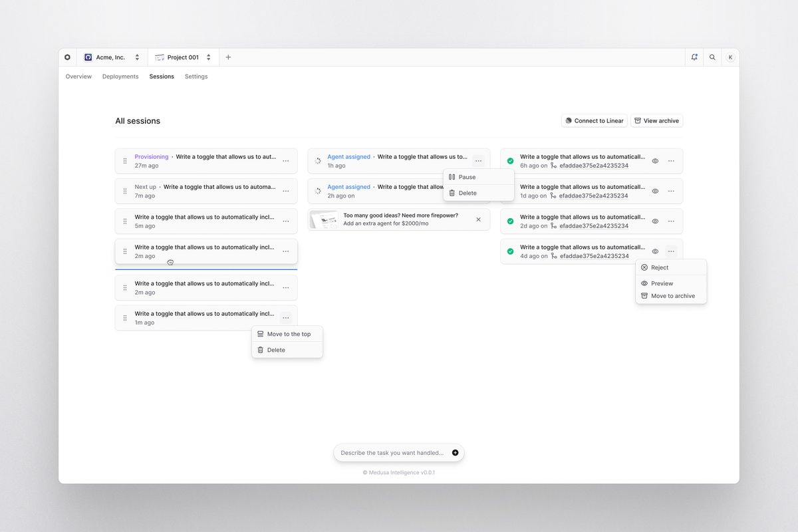The width and height of the screenshot is (798, 532).
Task: Click the Provisioning status label
Action: (152, 157)
